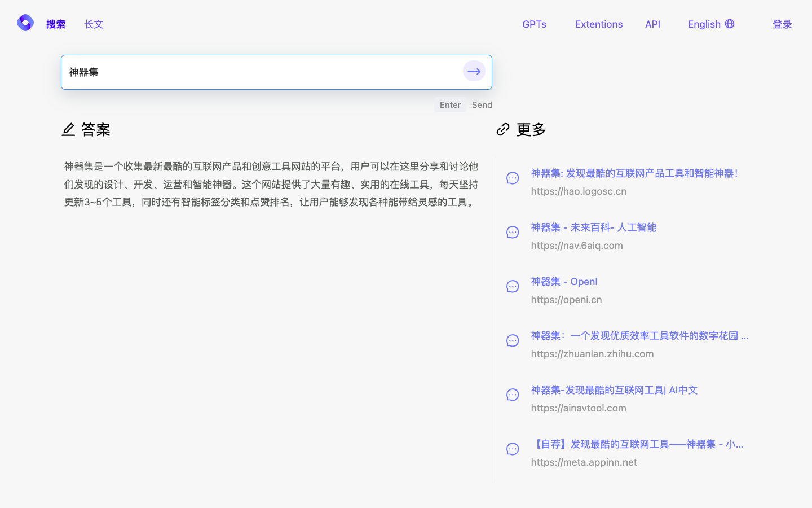Image resolution: width=812 pixels, height=508 pixels.
Task: Open the Extentions menu item
Action: tap(599, 24)
